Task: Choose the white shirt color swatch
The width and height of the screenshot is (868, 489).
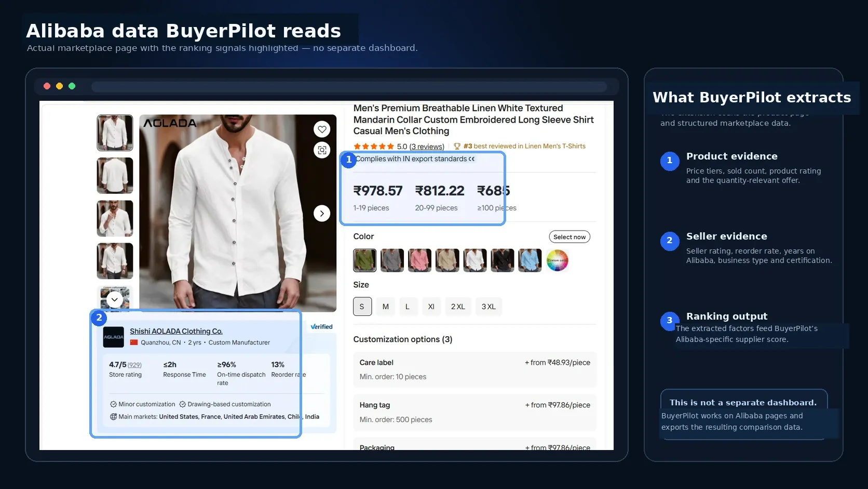Action: tap(474, 260)
